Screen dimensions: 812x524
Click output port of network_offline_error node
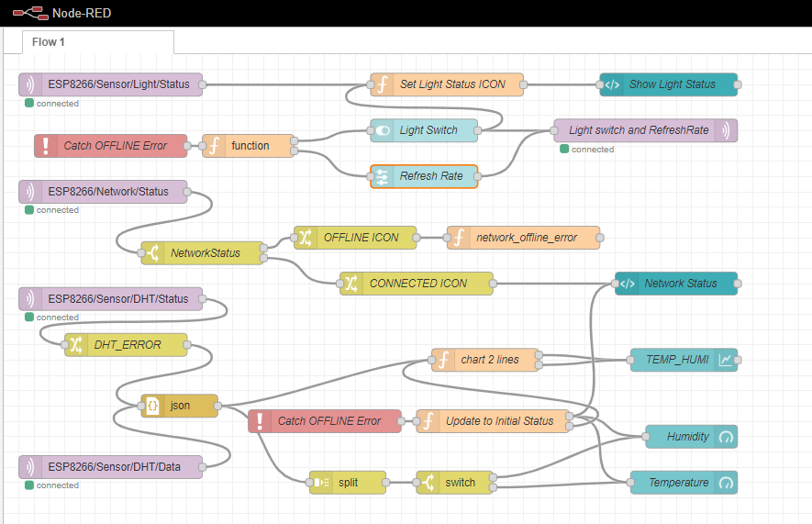(x=600, y=238)
